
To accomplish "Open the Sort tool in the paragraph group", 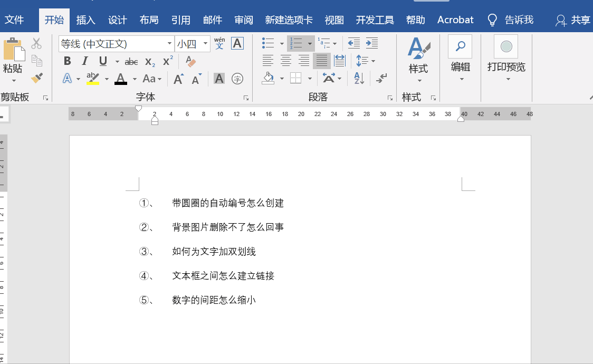I will tap(359, 78).
